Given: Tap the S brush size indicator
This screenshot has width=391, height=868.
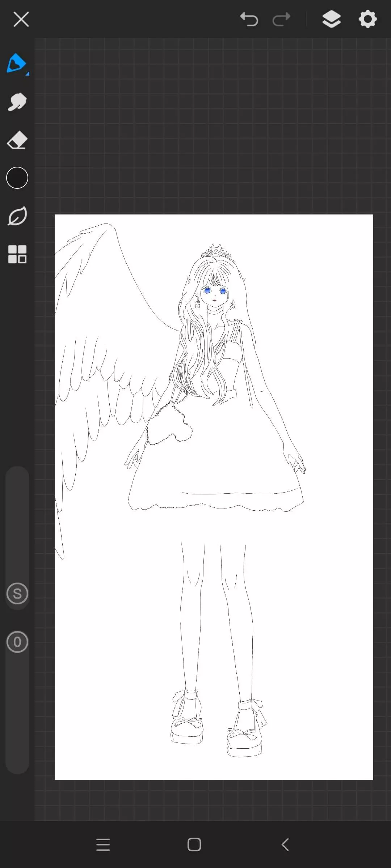Looking at the screenshot, I should (x=17, y=593).
